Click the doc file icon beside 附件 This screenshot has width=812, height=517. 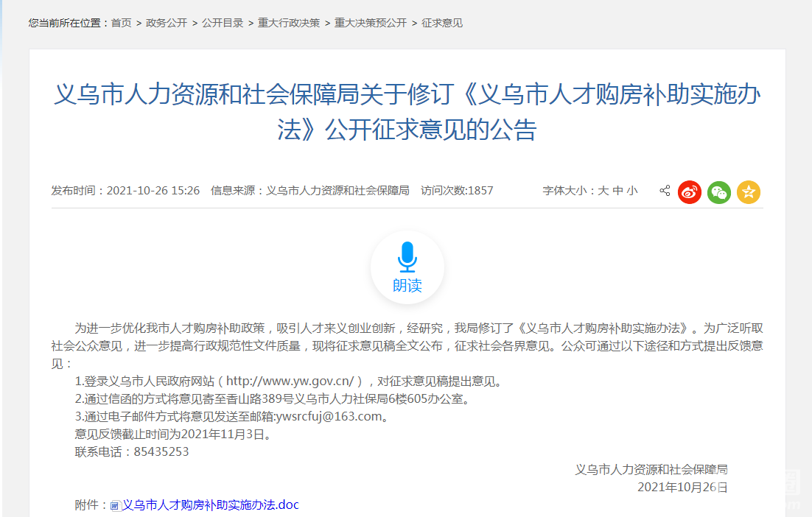(115, 506)
